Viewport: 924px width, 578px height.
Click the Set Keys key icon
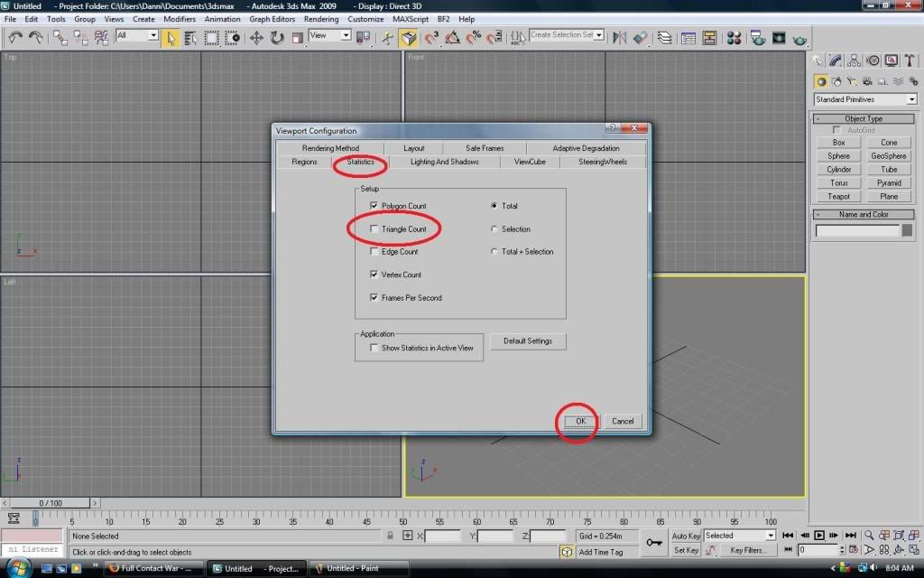tap(654, 543)
